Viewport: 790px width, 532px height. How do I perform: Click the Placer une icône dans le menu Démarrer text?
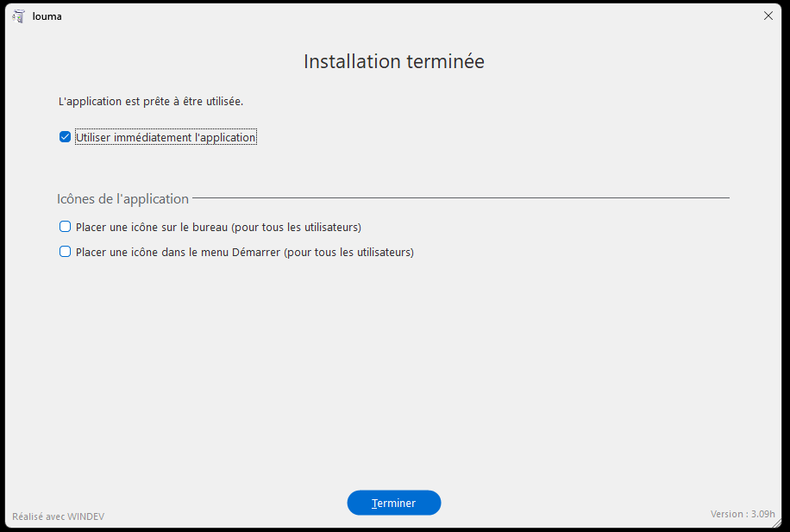pos(178,252)
